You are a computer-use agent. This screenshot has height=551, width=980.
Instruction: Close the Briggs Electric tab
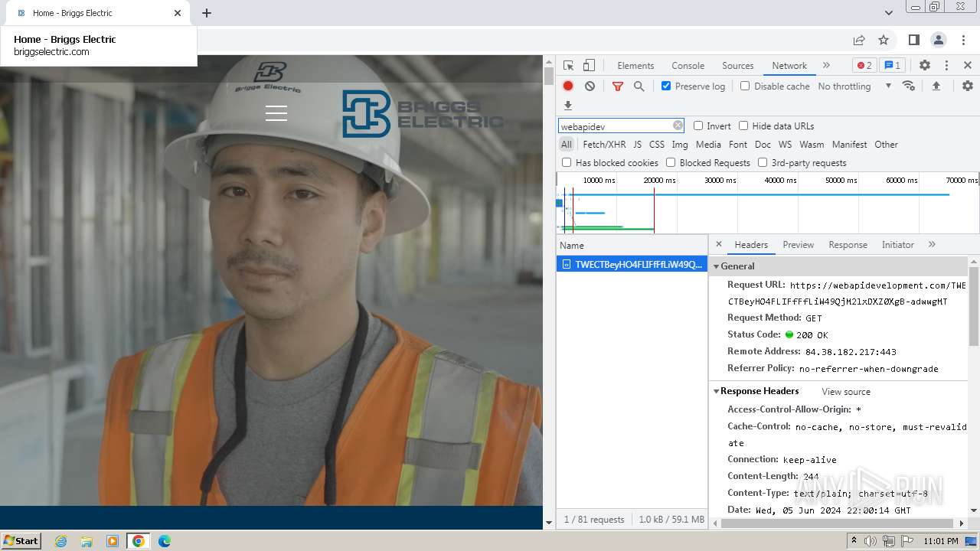click(178, 13)
